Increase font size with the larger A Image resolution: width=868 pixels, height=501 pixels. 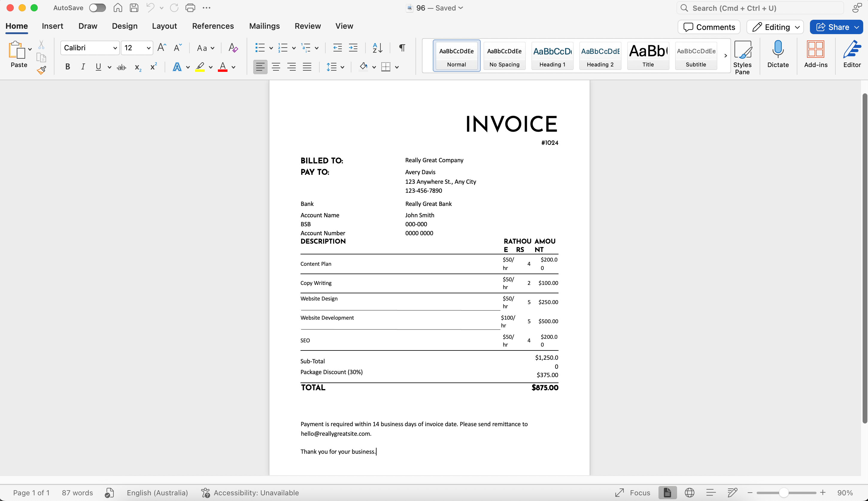162,48
